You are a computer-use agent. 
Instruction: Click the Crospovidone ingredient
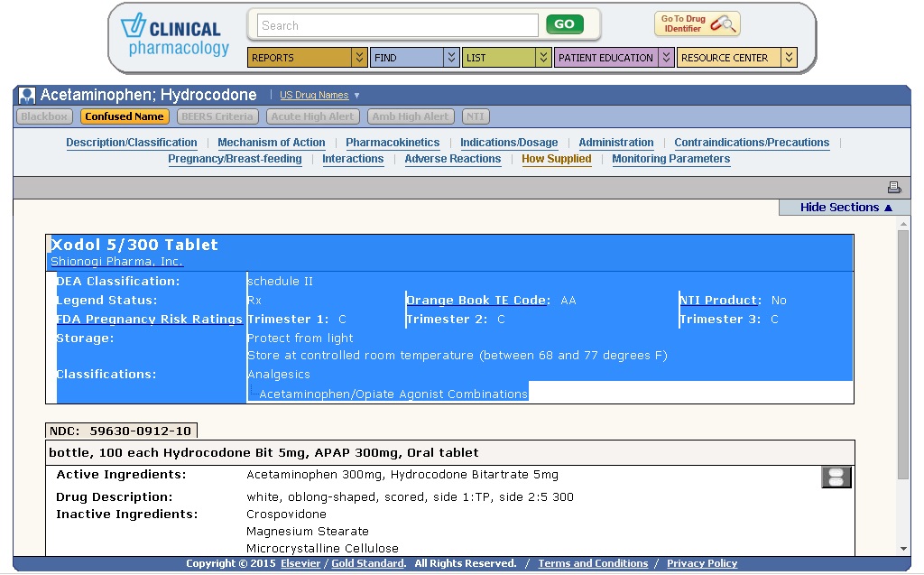(x=286, y=515)
